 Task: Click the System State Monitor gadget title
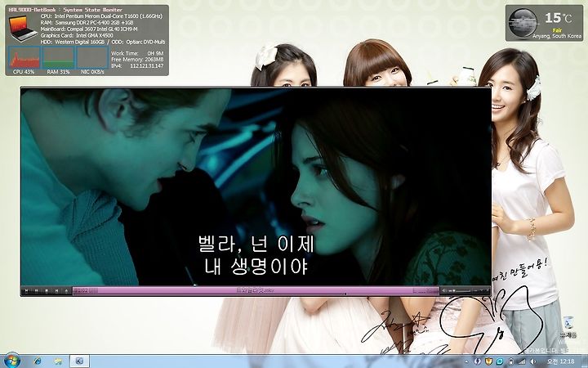point(65,10)
